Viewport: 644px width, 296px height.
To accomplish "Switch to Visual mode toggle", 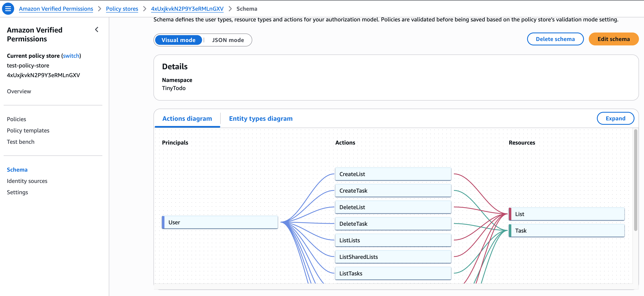I will point(178,40).
